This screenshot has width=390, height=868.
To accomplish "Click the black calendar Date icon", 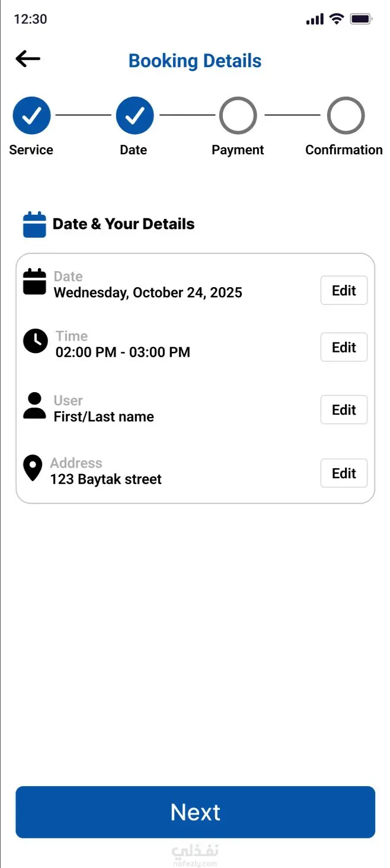I will (x=34, y=282).
